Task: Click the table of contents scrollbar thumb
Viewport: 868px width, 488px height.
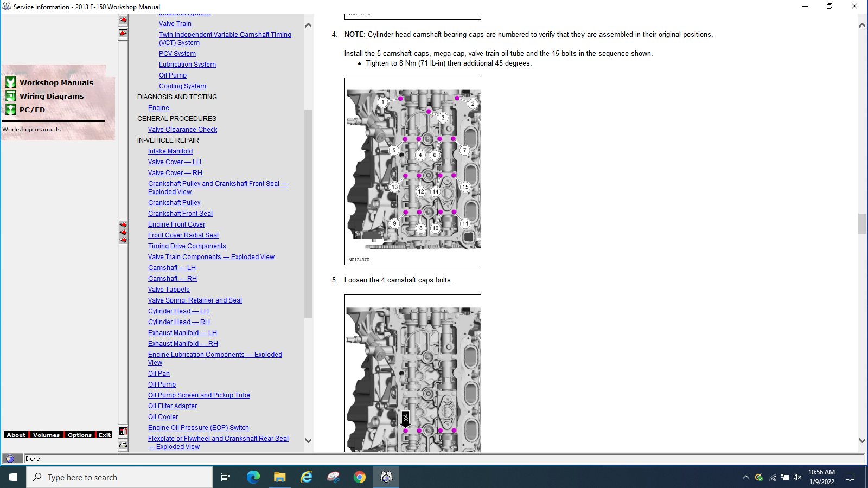Action: [308, 214]
